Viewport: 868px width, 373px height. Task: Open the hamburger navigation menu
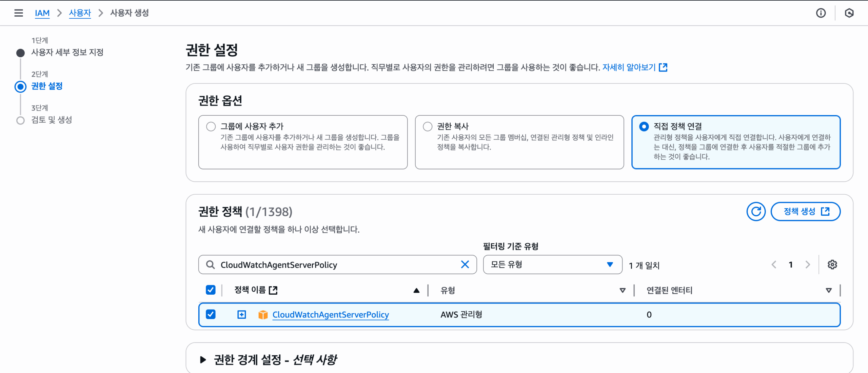point(19,13)
